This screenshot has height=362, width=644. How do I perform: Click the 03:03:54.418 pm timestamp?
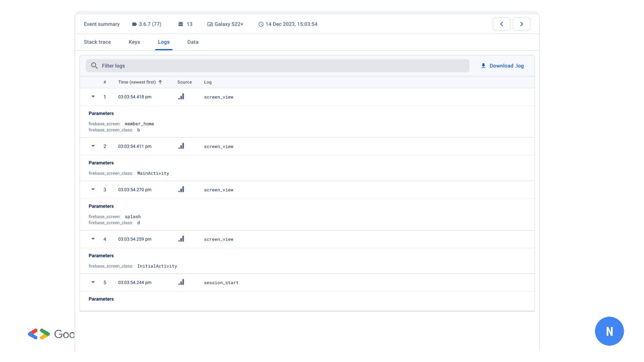135,97
